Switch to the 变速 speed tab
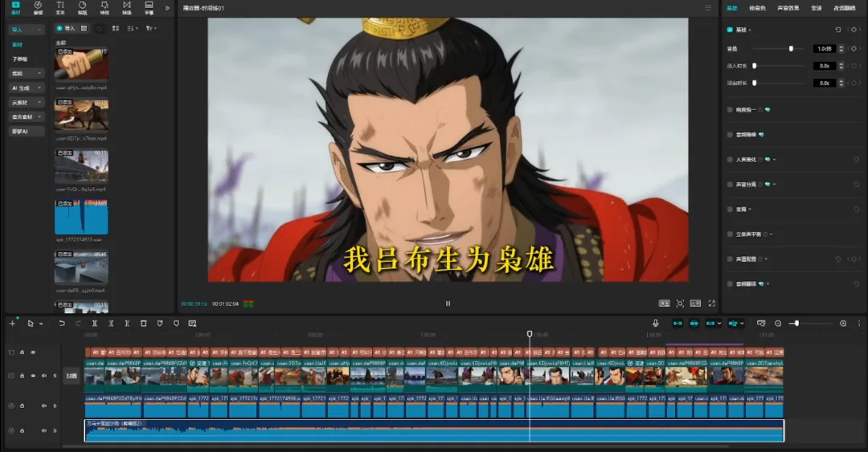Viewport: 868px width, 452px height. (x=816, y=8)
